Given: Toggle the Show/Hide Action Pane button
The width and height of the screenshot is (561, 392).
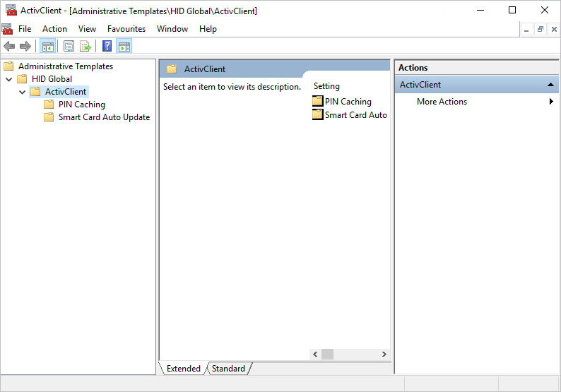Looking at the screenshot, I should [124, 47].
